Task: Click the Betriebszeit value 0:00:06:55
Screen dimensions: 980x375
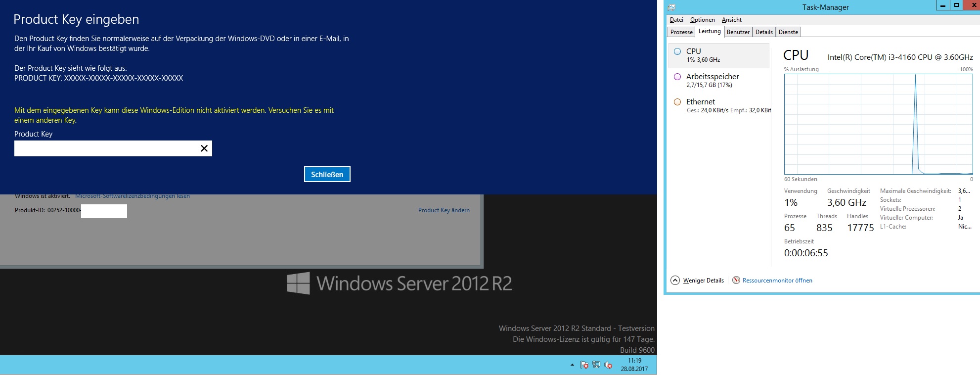Action: coord(806,253)
